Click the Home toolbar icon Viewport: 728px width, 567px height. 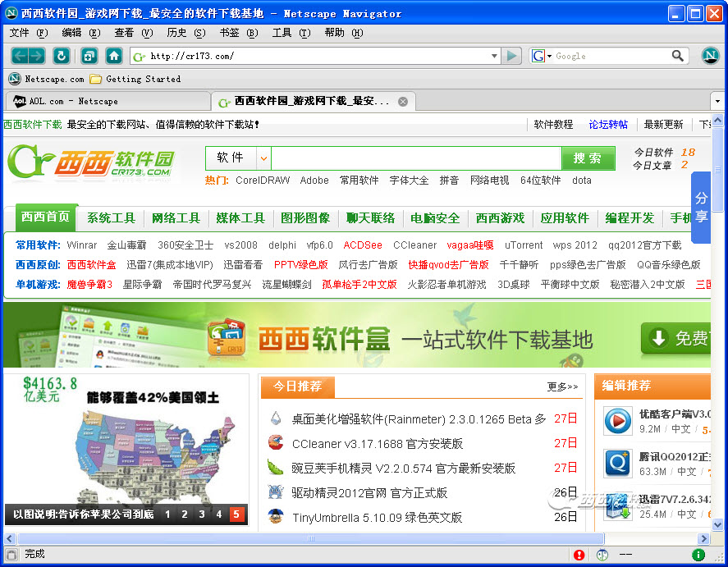114,56
